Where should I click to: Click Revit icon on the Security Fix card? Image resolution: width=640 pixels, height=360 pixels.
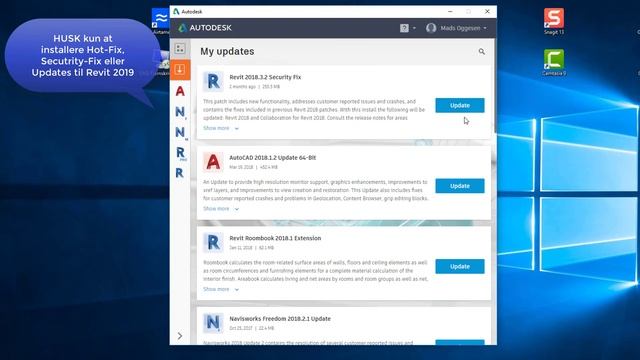(x=213, y=81)
